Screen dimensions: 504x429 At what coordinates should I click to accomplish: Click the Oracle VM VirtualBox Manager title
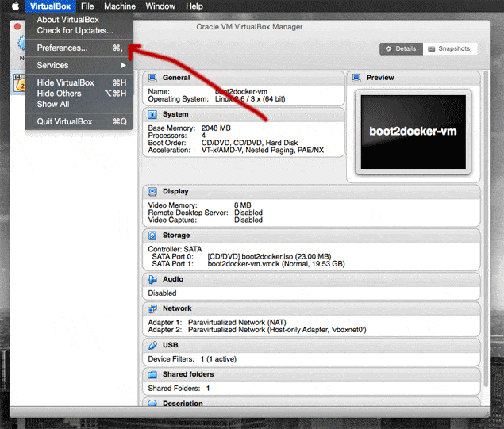[249, 27]
